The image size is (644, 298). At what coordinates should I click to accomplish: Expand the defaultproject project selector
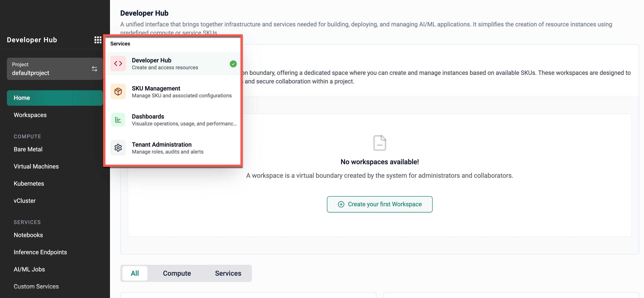[50, 69]
